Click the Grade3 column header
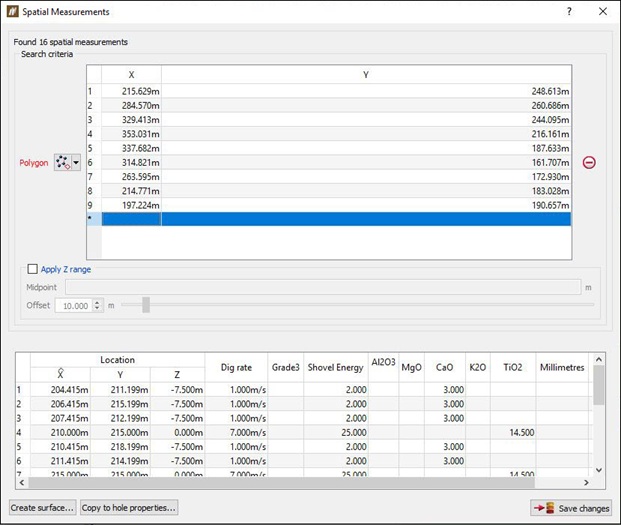Image resolution: width=621 pixels, height=525 pixels. [x=286, y=367]
